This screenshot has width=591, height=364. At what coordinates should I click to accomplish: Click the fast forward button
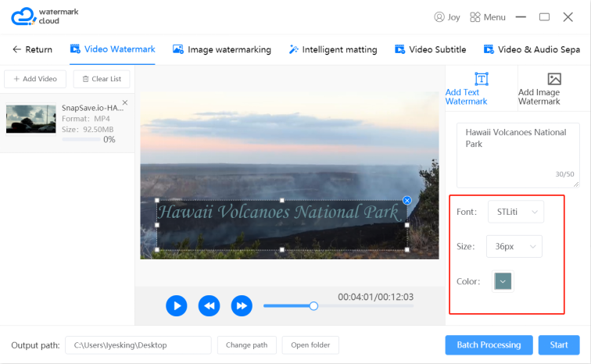(x=242, y=305)
